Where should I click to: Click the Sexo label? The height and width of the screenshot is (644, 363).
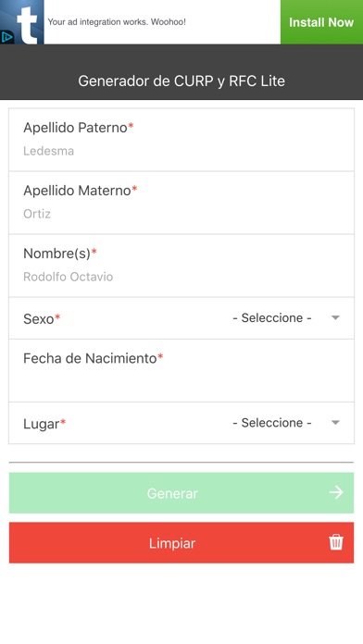[x=39, y=318]
